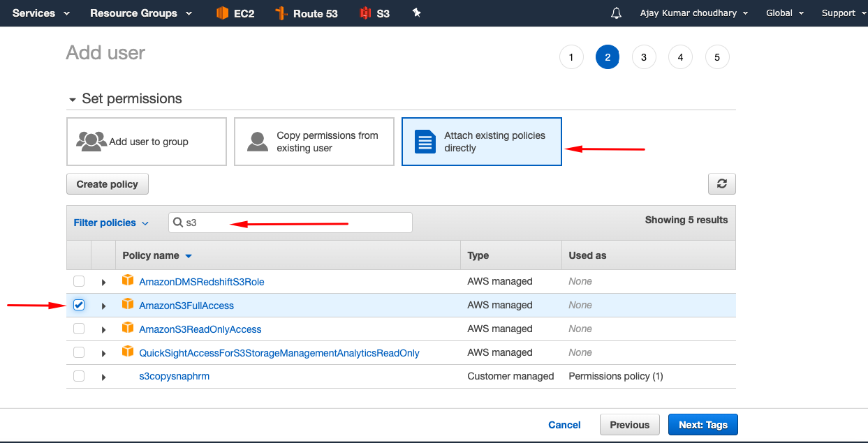868x443 pixels.
Task: Click the document icon in Attach existing policies
Action: coord(425,141)
